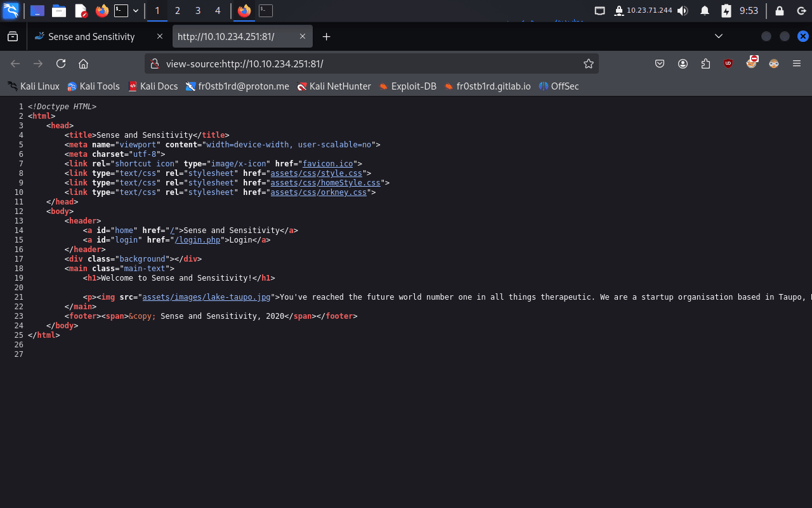Image resolution: width=812 pixels, height=508 pixels.
Task: Open the Exploit-DB bookmark
Action: click(x=408, y=86)
